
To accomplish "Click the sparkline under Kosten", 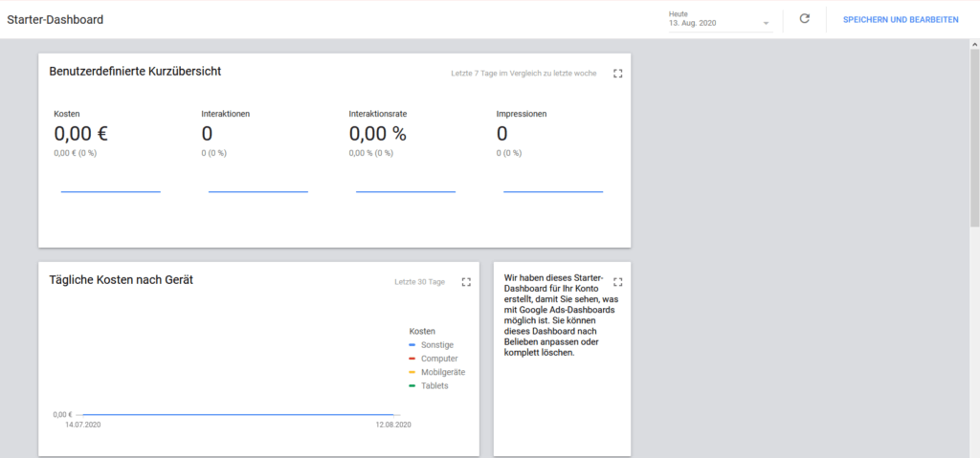I will 110,191.
